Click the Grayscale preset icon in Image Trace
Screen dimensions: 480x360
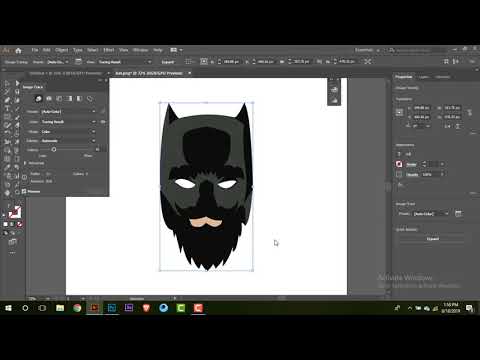tap(69, 99)
